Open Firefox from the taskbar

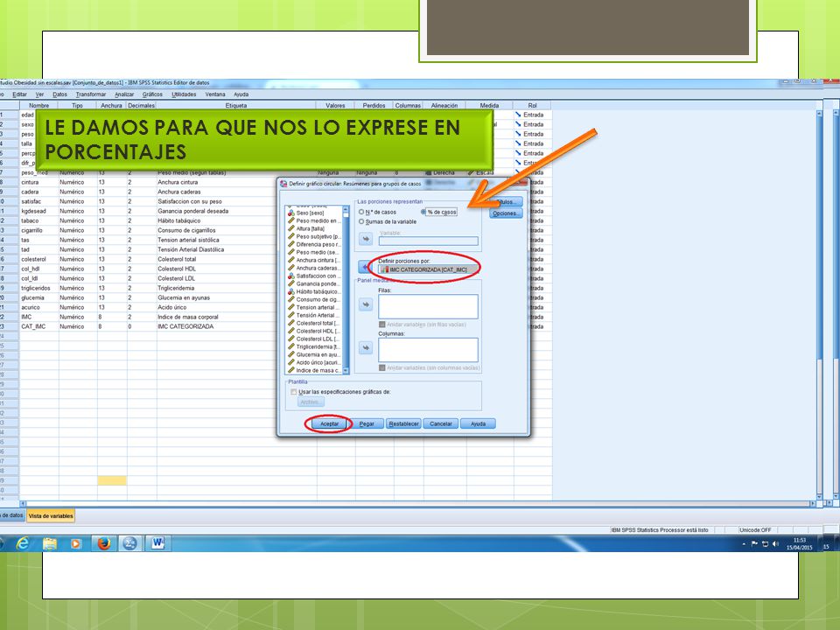[x=104, y=543]
